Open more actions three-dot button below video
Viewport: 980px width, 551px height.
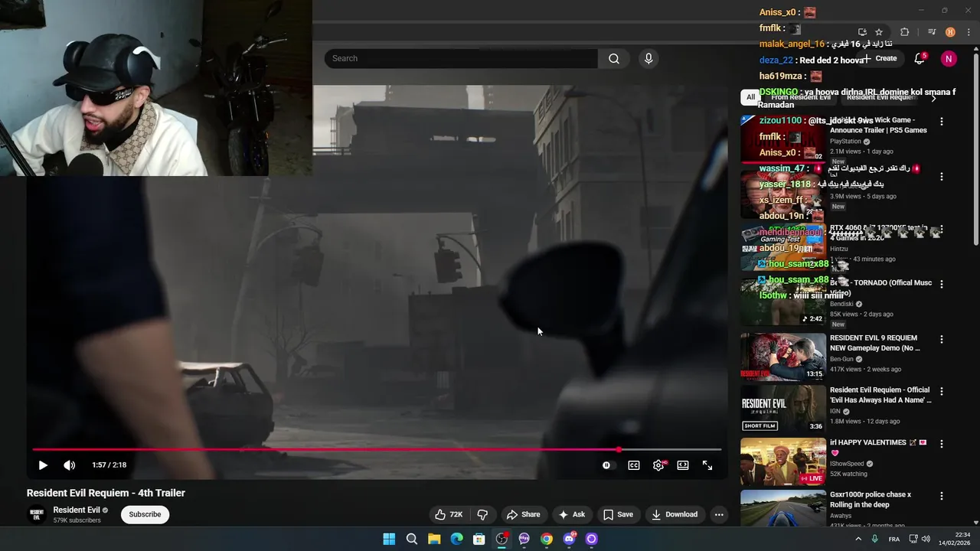[719, 514]
